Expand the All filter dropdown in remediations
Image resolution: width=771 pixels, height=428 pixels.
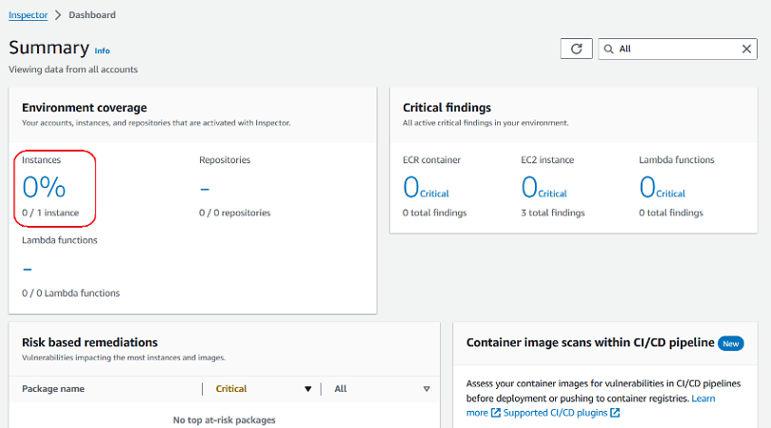426,389
